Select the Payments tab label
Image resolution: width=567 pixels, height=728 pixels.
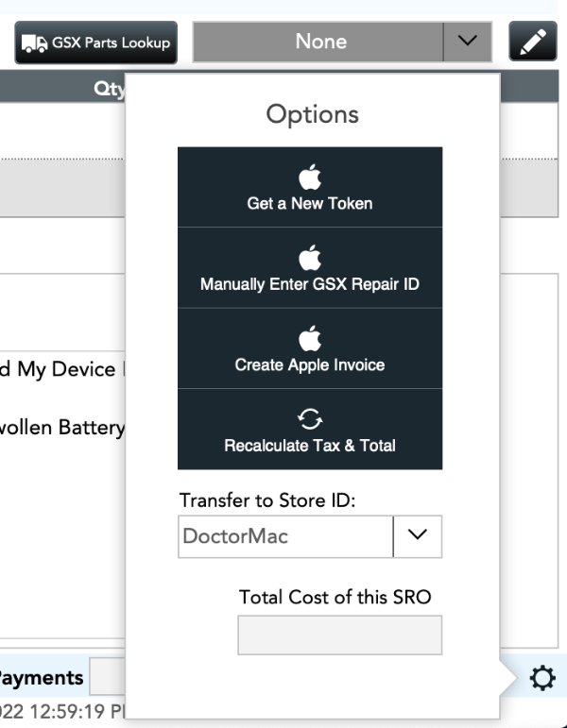click(x=42, y=678)
